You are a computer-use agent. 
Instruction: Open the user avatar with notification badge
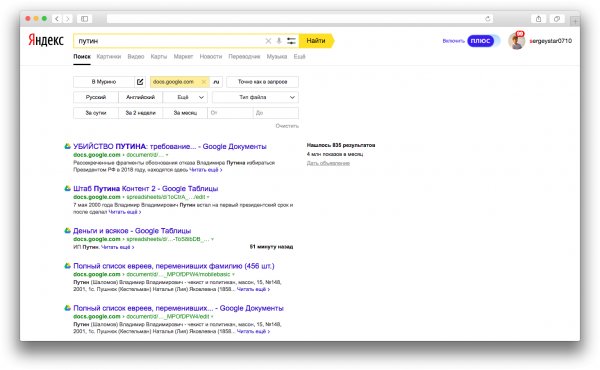(516, 41)
